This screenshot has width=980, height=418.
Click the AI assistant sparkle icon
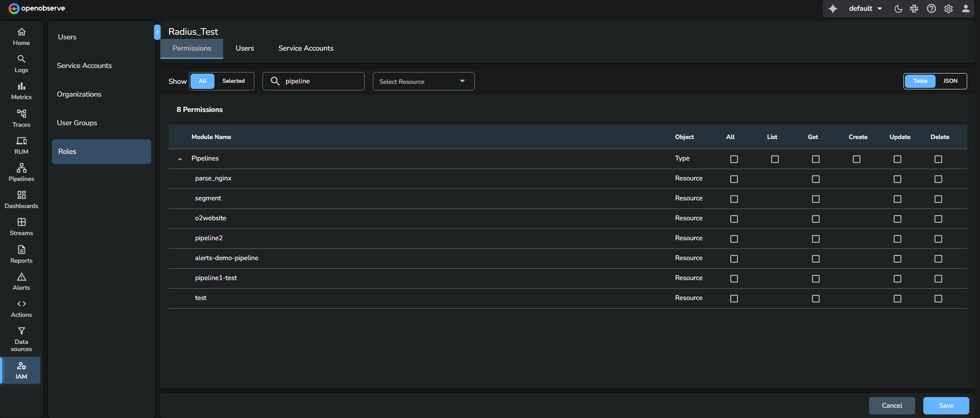tap(833, 9)
